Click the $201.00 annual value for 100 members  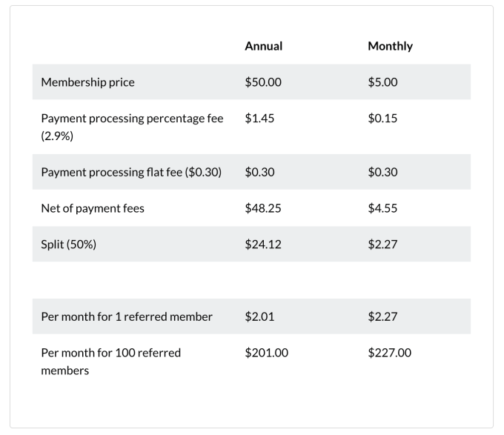pos(266,353)
